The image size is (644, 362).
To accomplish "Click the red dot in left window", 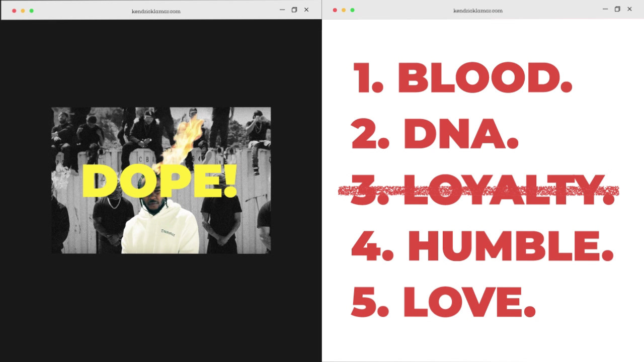I will pos(14,11).
